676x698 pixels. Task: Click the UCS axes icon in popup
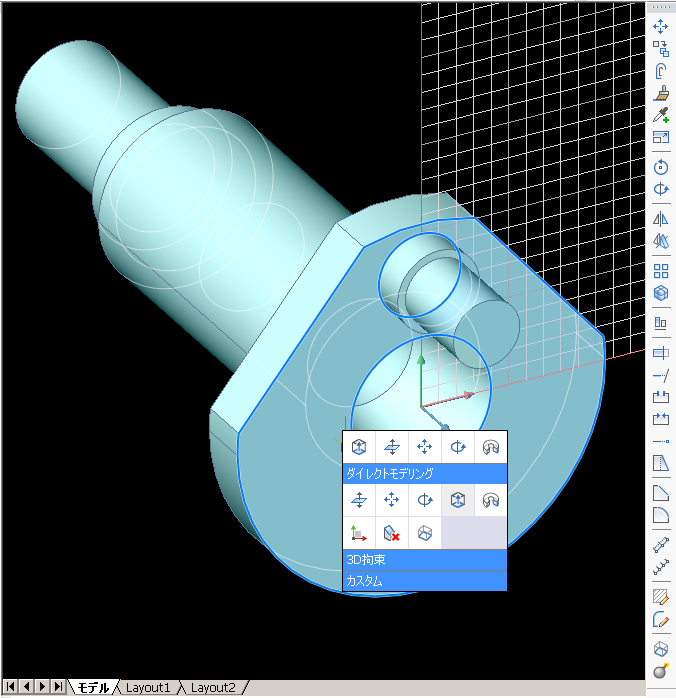(x=359, y=533)
